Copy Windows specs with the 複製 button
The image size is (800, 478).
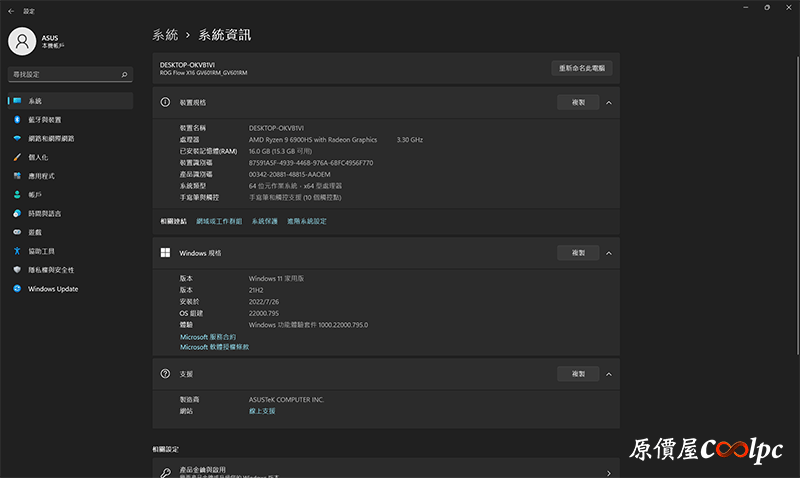[x=578, y=253]
